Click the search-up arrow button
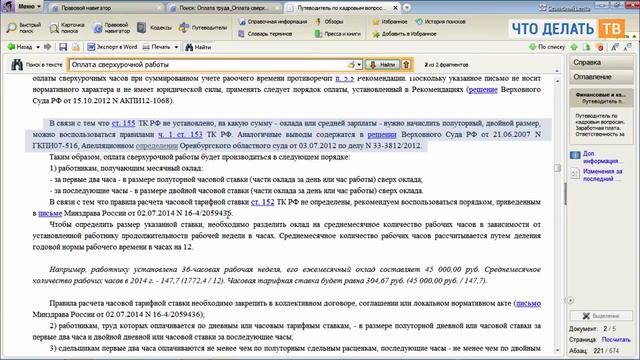This screenshot has width=640, height=360. tap(406, 64)
